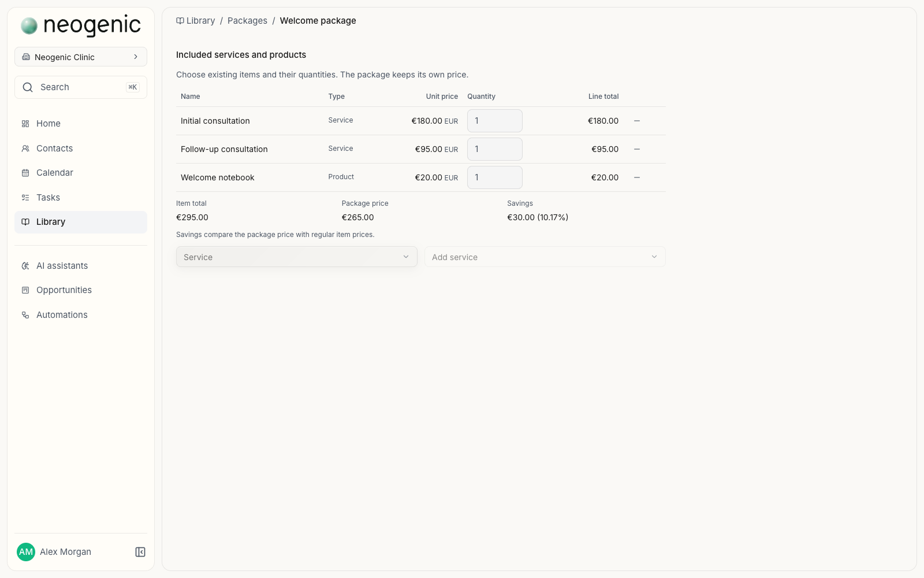The width and height of the screenshot is (924, 578).
Task: Edit Welcome notebook quantity field
Action: pyautogui.click(x=495, y=177)
